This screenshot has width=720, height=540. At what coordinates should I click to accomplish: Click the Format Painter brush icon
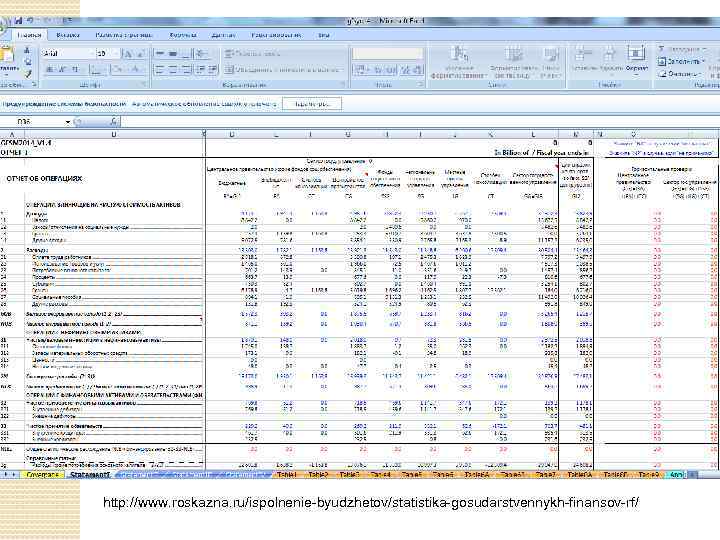28,73
